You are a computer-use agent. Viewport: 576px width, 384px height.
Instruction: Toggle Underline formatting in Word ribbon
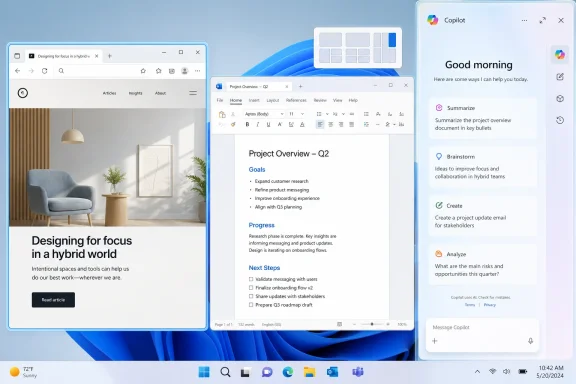coord(268,125)
